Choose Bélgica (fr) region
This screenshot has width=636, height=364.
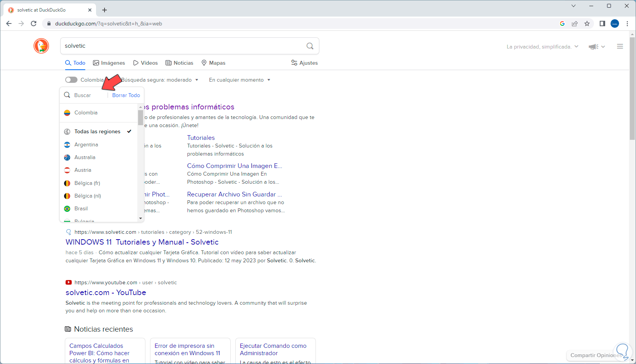pyautogui.click(x=99, y=183)
